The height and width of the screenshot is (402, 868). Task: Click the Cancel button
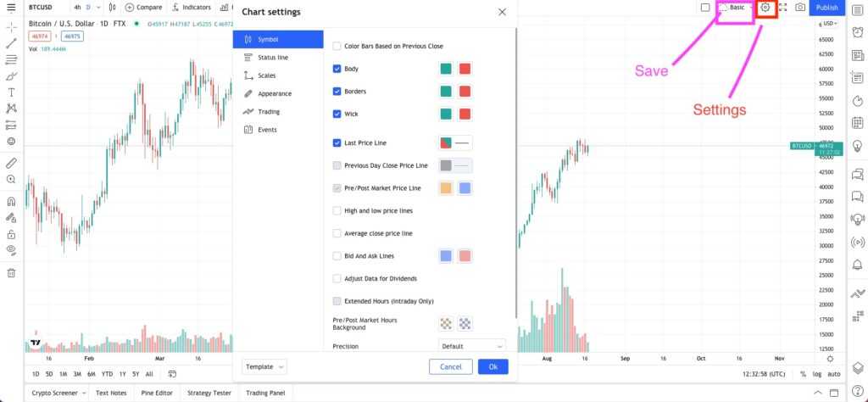coord(451,366)
